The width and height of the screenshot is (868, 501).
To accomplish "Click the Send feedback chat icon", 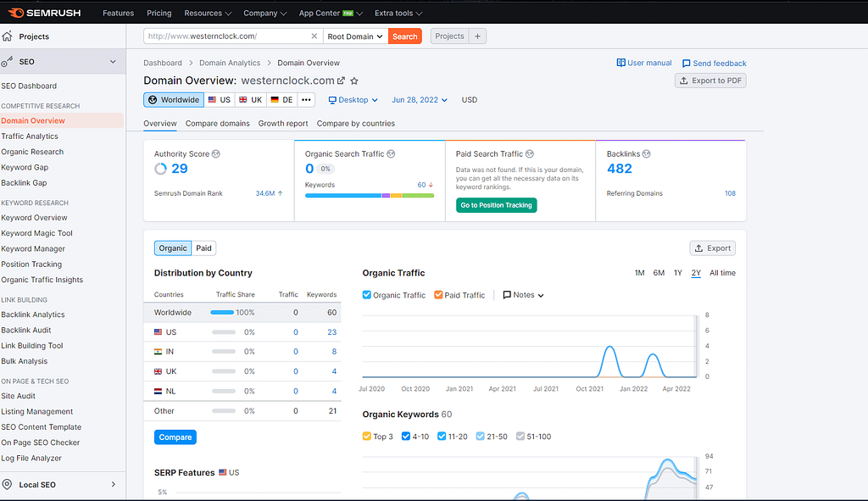I will (686, 63).
